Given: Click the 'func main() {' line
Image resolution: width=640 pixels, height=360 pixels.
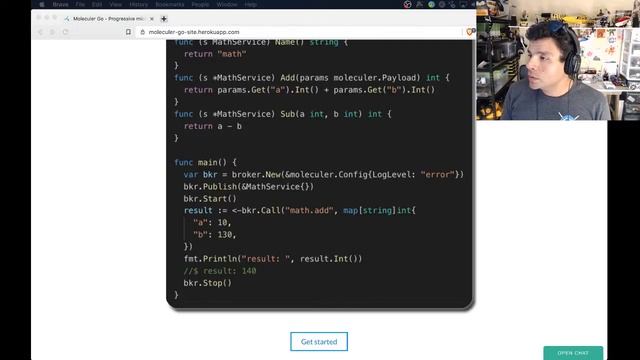Looking at the screenshot, I should coord(205,162).
